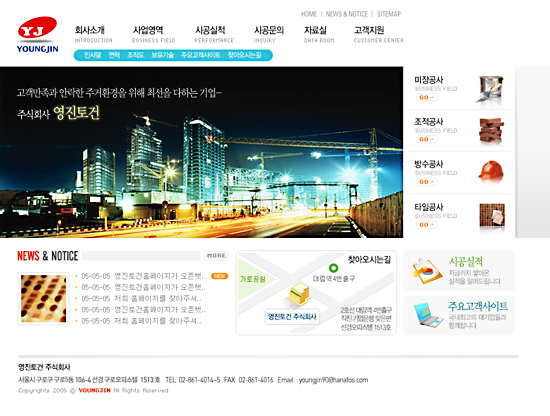Open the 자료실 Data Room menu
Image resolution: width=550 pixels, height=416 pixels.
point(319,34)
